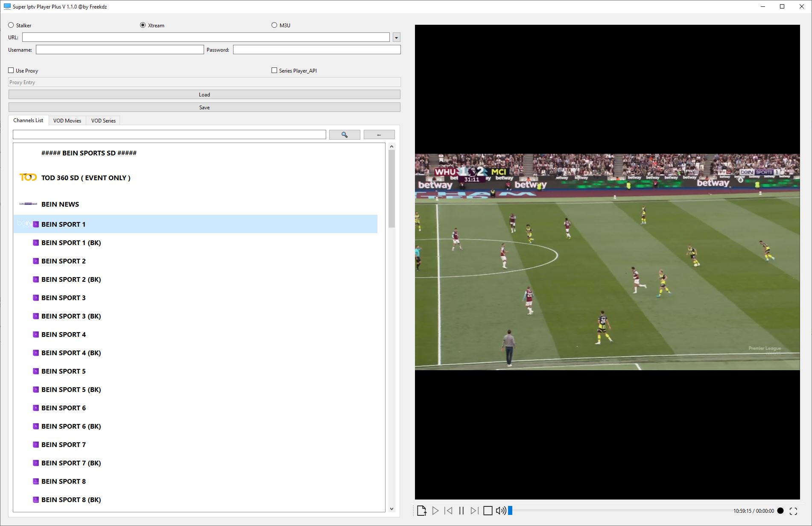The image size is (812, 526).
Task: Skip to the next channel
Action: tap(474, 511)
